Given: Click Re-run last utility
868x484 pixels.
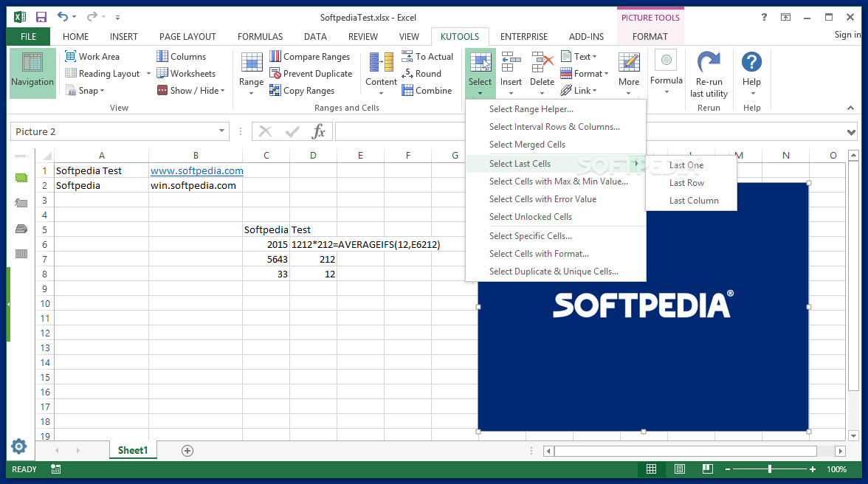Looking at the screenshot, I should pos(709,74).
